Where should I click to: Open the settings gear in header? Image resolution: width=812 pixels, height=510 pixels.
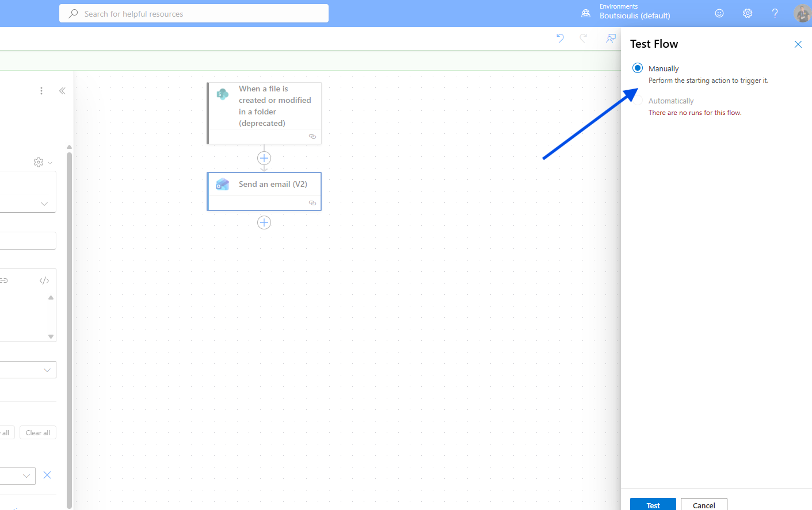point(747,13)
